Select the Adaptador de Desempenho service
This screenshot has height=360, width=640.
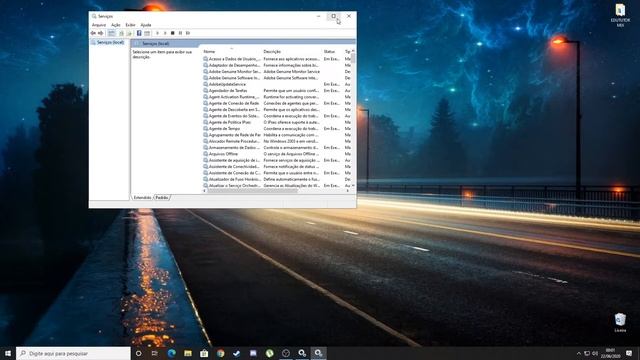(x=277, y=65)
